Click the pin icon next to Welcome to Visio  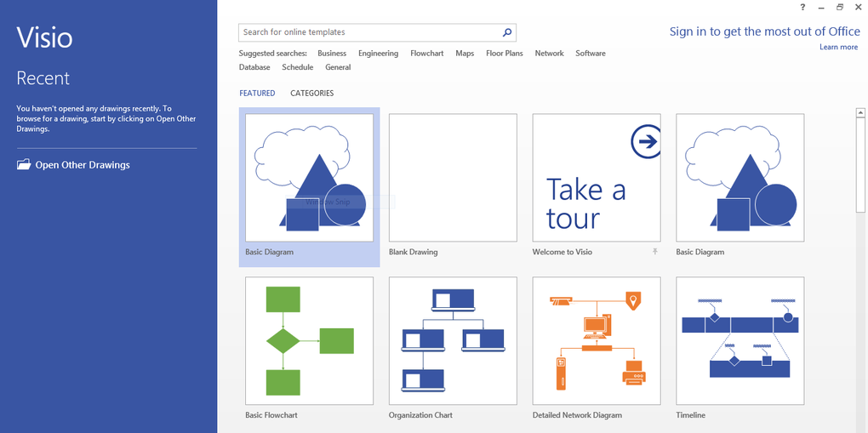point(655,252)
